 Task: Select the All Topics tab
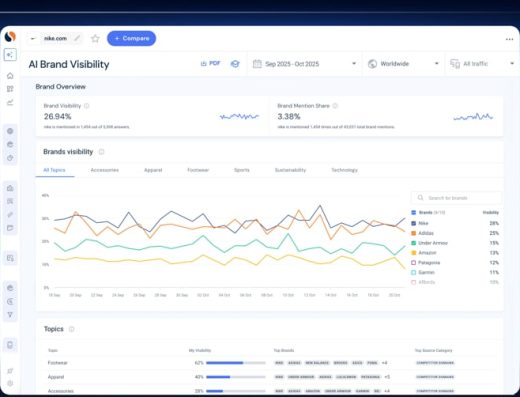[x=54, y=170]
